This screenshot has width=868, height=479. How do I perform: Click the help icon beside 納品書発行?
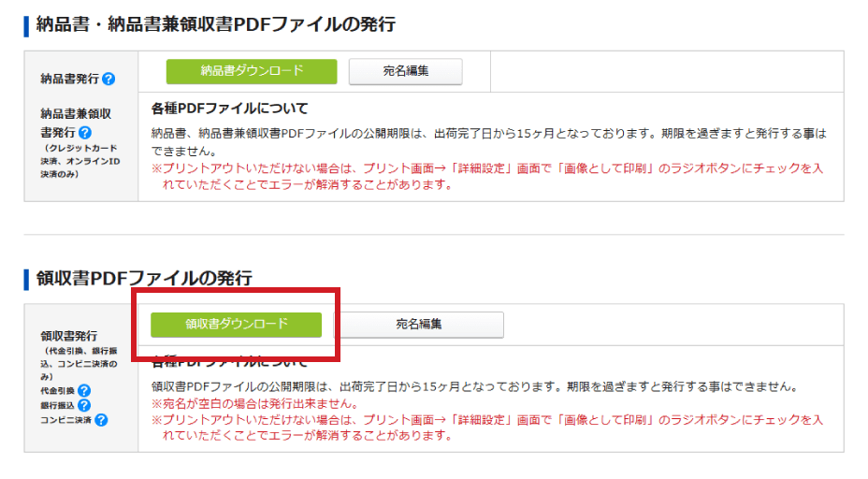(108, 80)
